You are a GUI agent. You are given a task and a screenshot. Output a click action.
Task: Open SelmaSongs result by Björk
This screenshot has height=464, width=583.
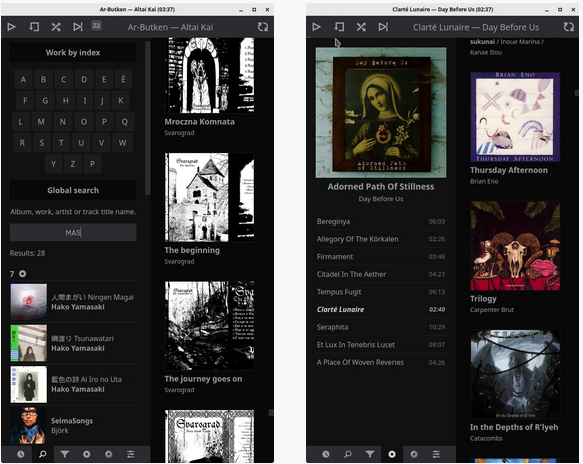click(73, 426)
